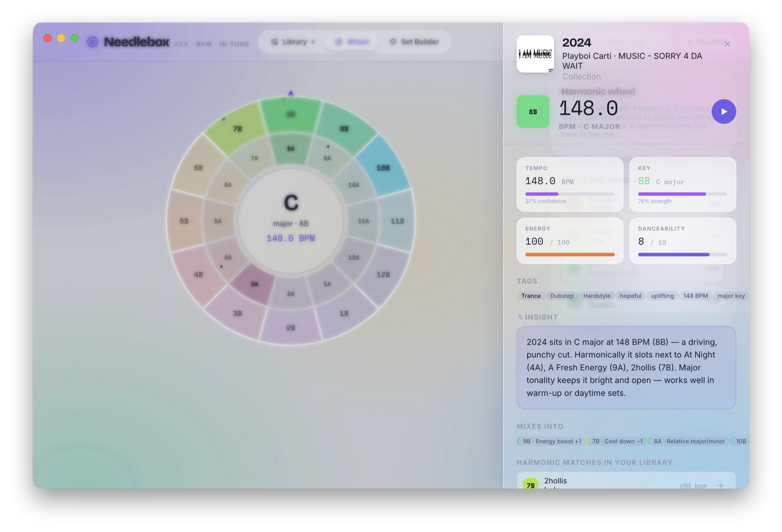
Task: Open the Set Builder tab
Action: point(414,42)
